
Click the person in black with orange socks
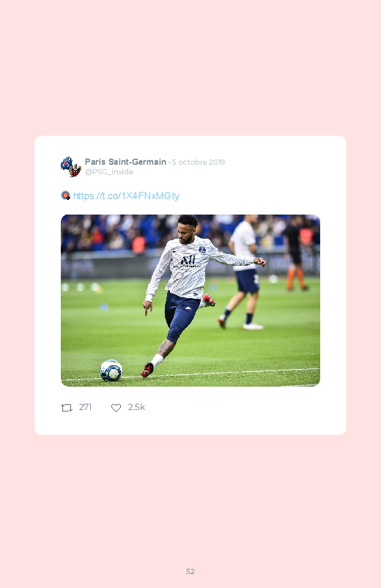coord(296,253)
